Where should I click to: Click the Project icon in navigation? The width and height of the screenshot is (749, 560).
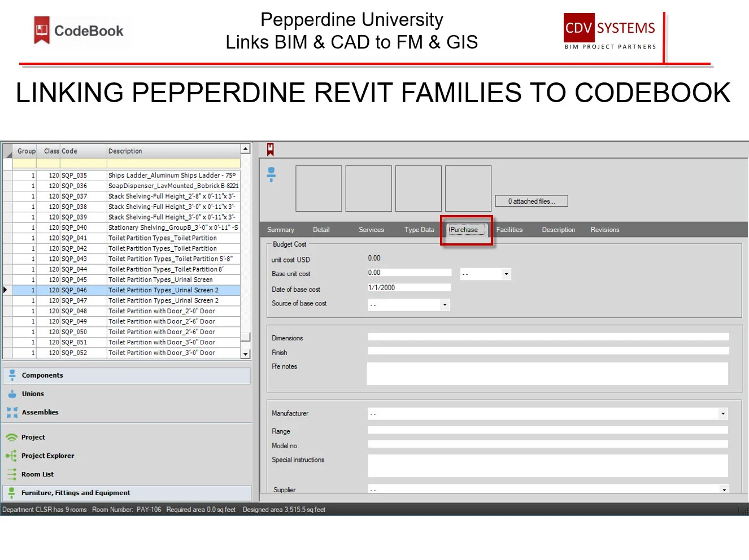click(x=11, y=438)
